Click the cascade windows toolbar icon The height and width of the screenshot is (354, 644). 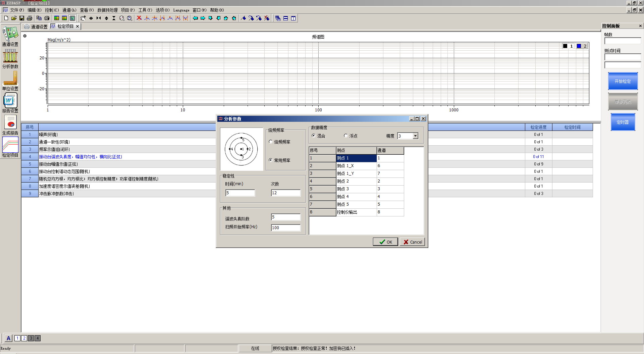tap(278, 18)
